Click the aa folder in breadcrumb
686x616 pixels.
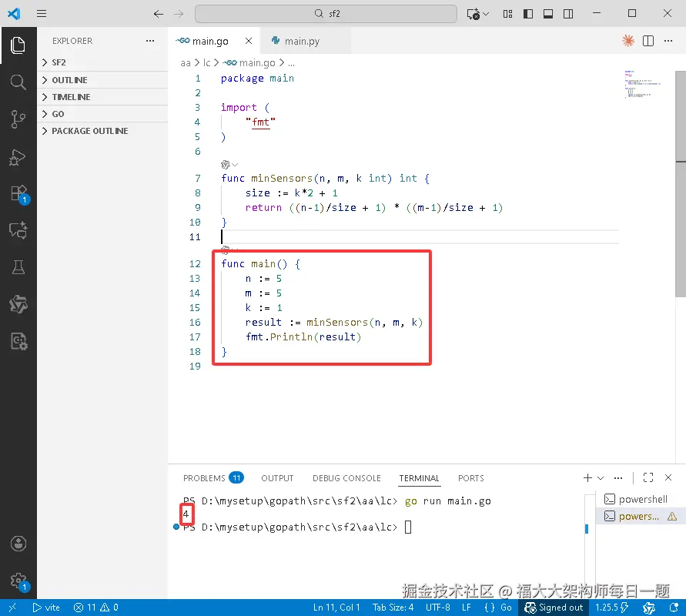click(x=186, y=63)
